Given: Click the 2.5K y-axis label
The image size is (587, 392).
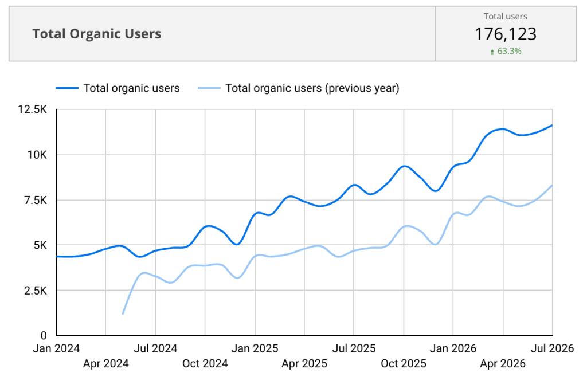Looking at the screenshot, I should [x=36, y=291].
